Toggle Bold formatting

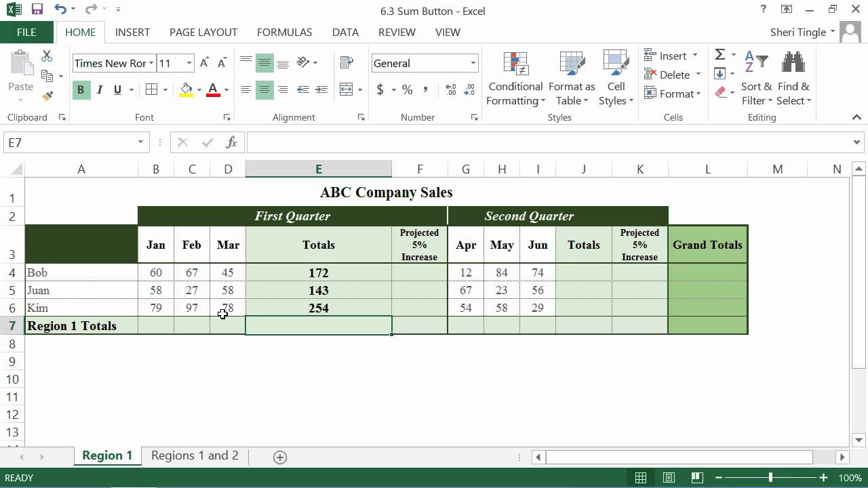pos(81,89)
